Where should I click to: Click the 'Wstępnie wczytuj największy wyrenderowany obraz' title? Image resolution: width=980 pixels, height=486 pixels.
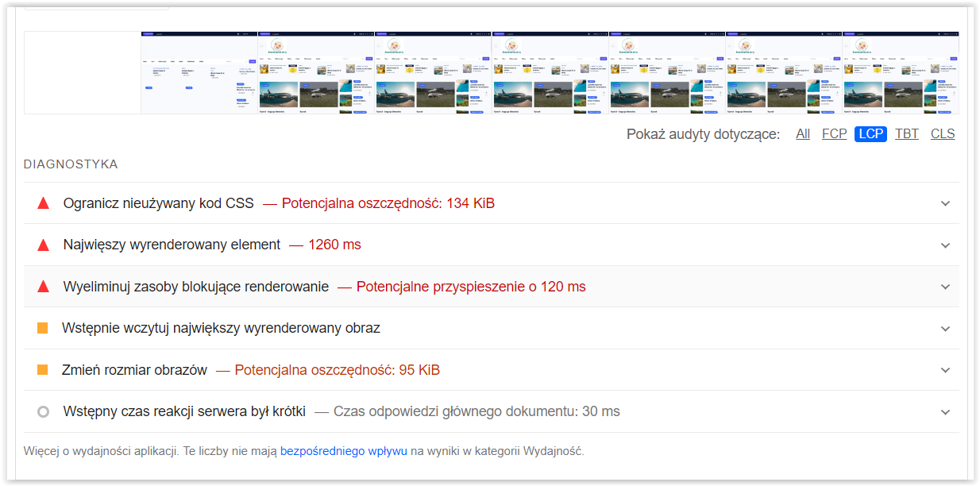[221, 328]
